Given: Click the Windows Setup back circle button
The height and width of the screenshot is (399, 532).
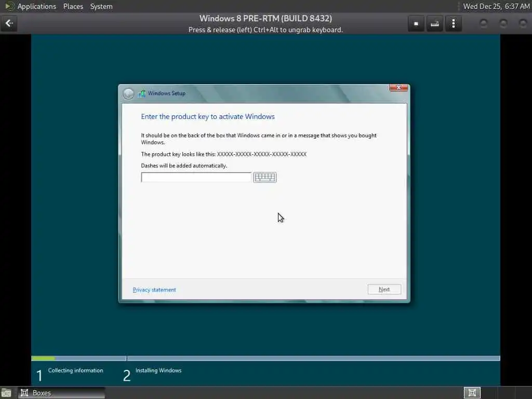Looking at the screenshot, I should (129, 94).
